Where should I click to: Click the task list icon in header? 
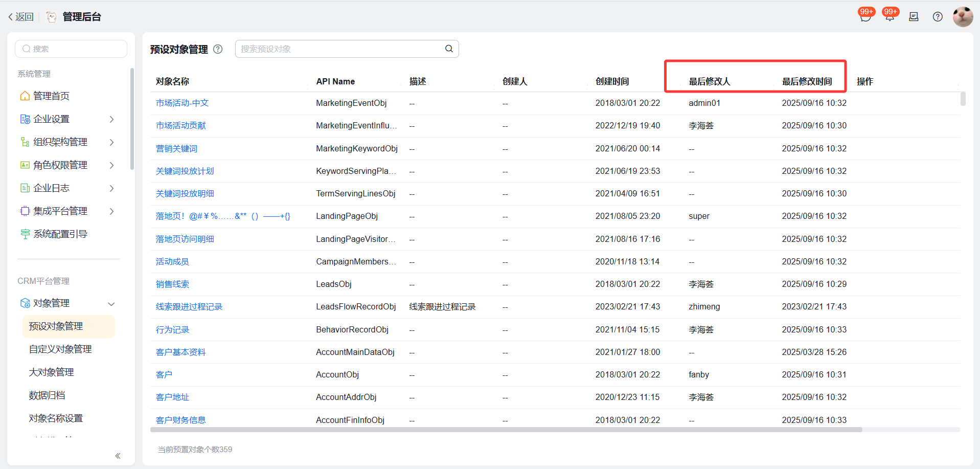pyautogui.click(x=914, y=17)
